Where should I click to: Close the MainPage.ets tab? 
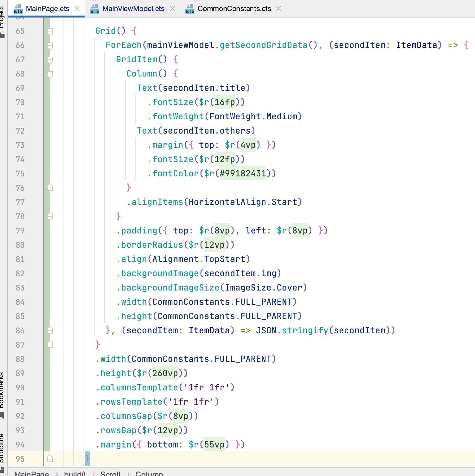click(77, 8)
